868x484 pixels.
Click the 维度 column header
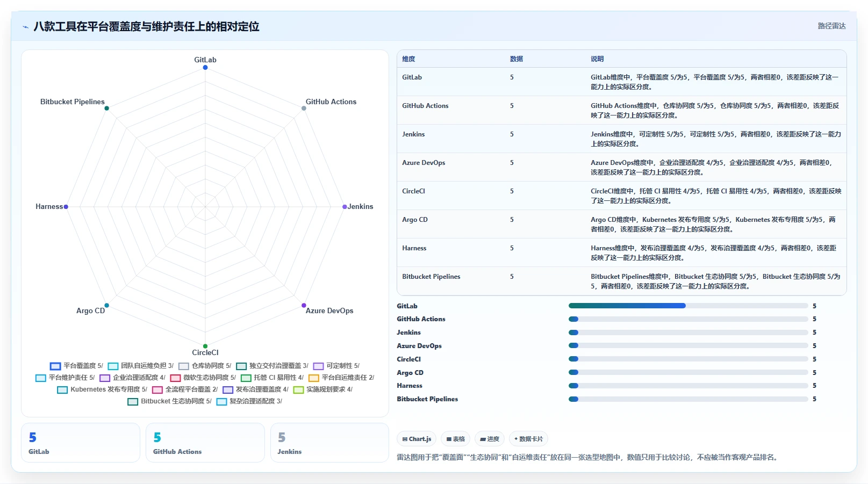click(408, 59)
